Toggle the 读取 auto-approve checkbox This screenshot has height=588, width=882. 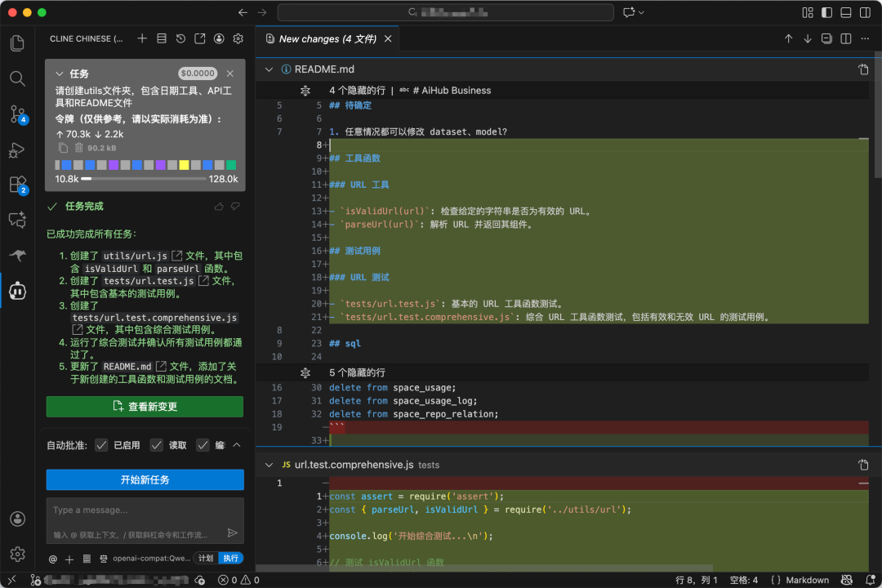coord(156,445)
